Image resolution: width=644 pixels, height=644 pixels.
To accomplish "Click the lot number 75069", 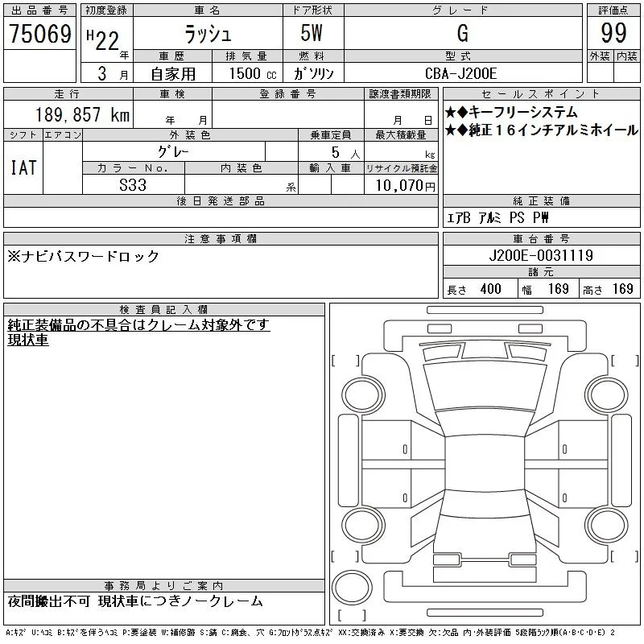I will [x=40, y=34].
